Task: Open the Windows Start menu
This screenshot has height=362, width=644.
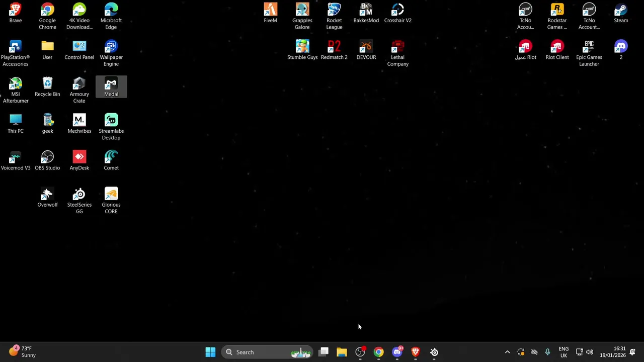Action: tap(210, 352)
